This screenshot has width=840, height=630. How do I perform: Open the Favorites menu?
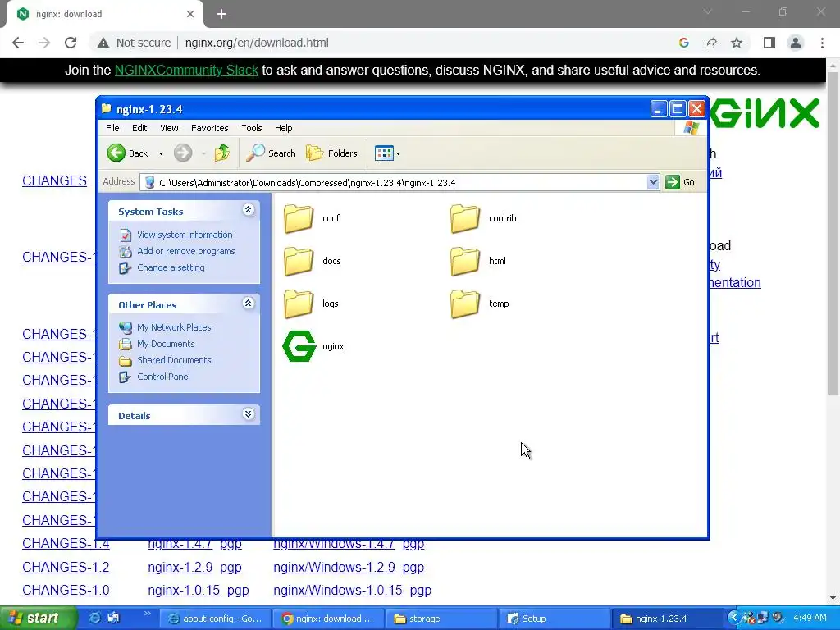(x=209, y=128)
